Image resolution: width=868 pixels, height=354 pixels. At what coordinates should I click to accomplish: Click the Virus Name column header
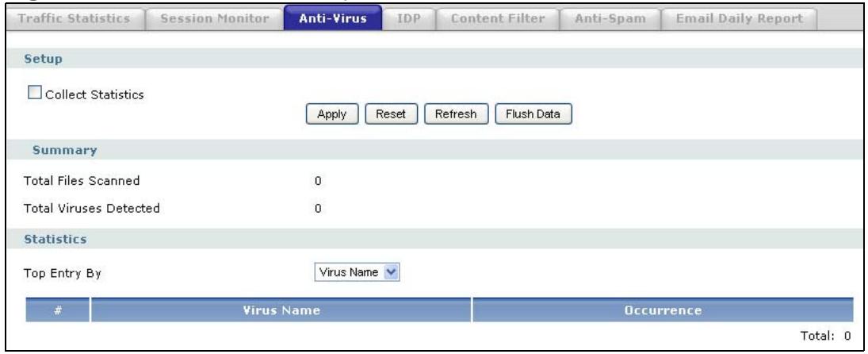[x=281, y=311]
